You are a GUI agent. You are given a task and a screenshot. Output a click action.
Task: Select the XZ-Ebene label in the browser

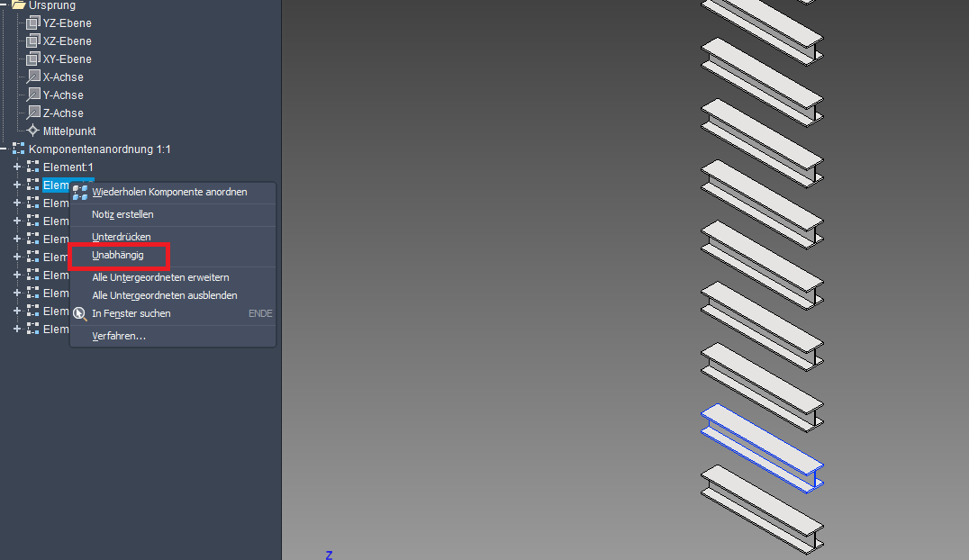click(x=68, y=41)
